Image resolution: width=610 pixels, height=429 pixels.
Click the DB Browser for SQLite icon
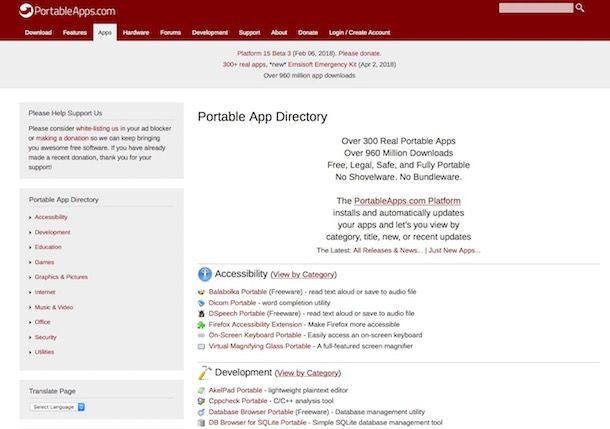click(x=201, y=423)
